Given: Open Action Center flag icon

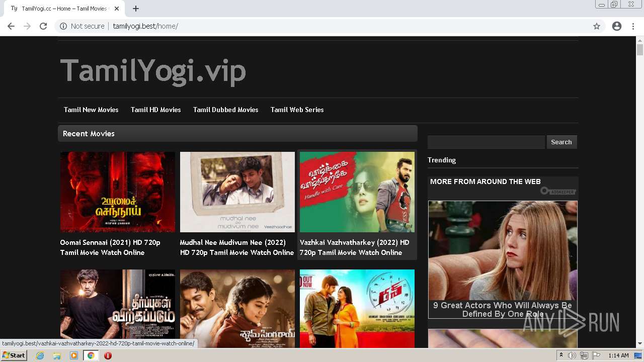Looking at the screenshot, I should click(x=596, y=355).
